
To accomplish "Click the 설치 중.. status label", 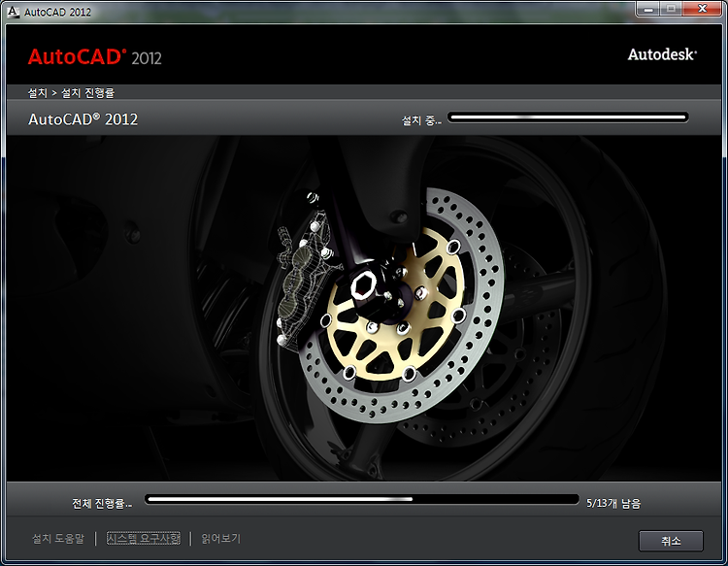I will (421, 120).
